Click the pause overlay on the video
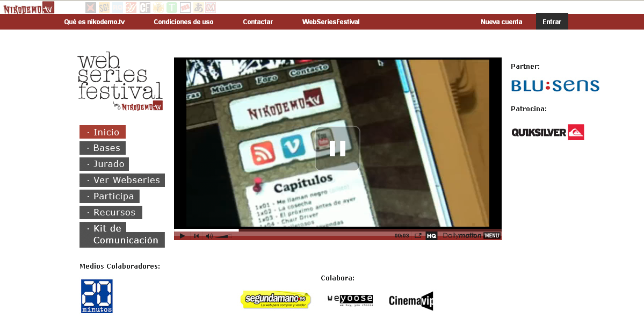 click(338, 148)
